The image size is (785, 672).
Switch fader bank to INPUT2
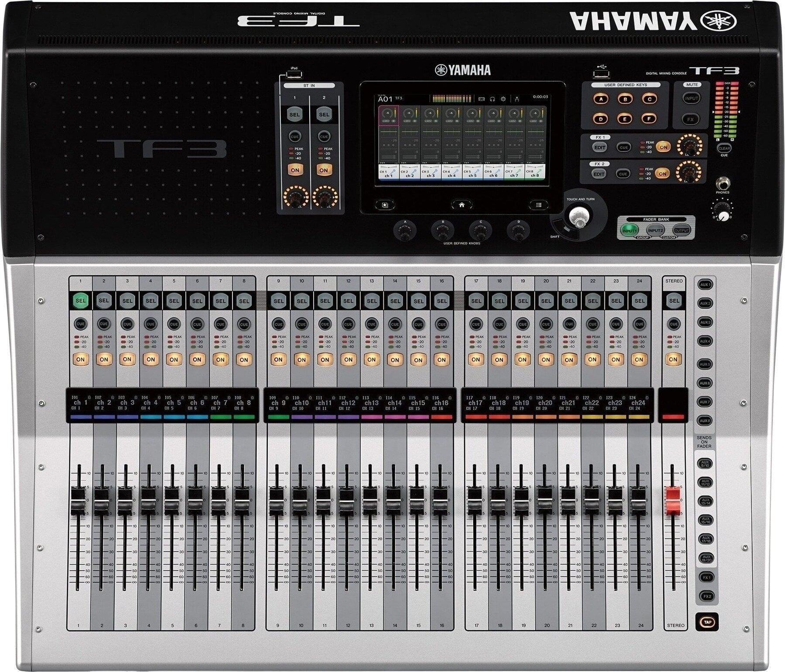655,230
